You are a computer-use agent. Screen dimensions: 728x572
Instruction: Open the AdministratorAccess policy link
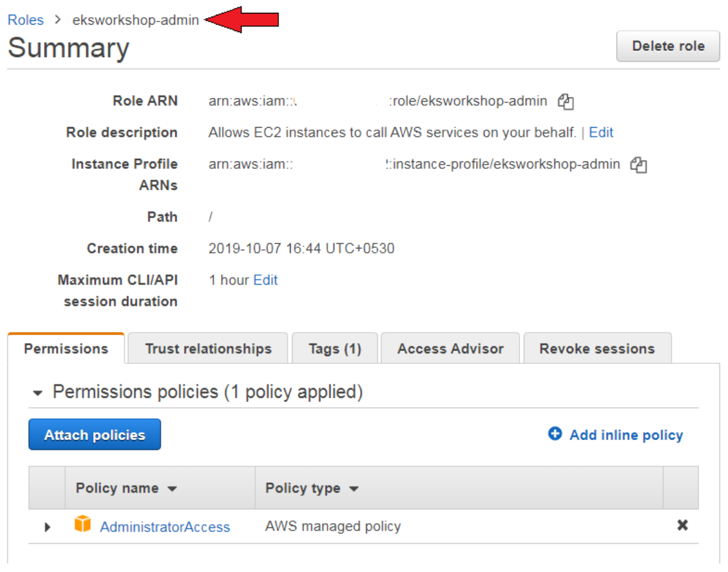point(165,527)
